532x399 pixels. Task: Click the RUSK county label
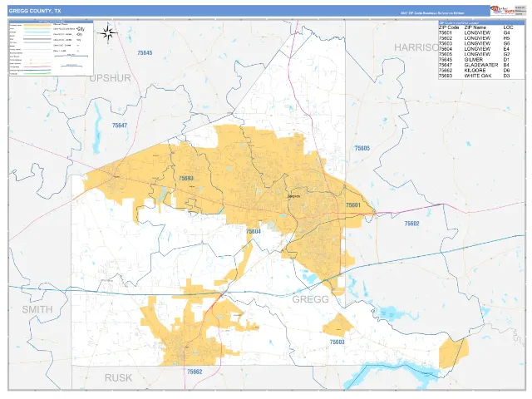pyautogui.click(x=118, y=378)
